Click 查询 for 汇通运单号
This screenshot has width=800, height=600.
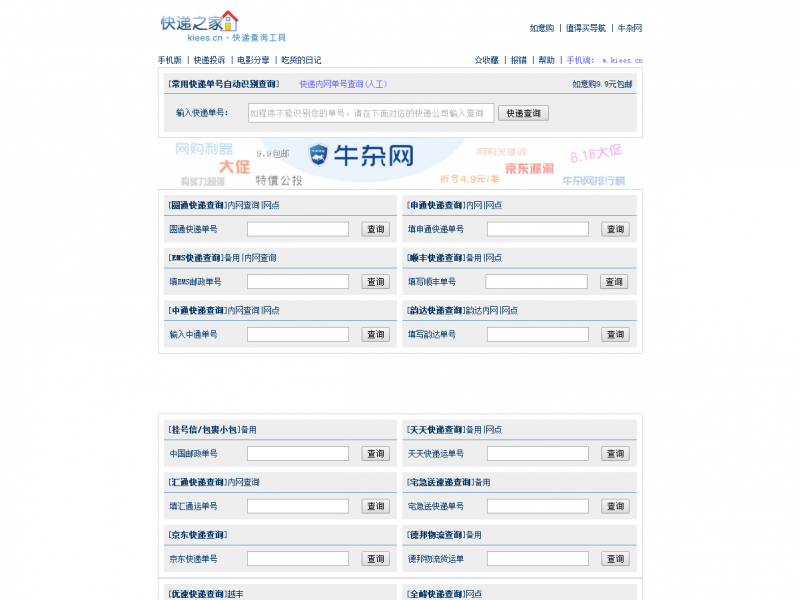pyautogui.click(x=376, y=506)
